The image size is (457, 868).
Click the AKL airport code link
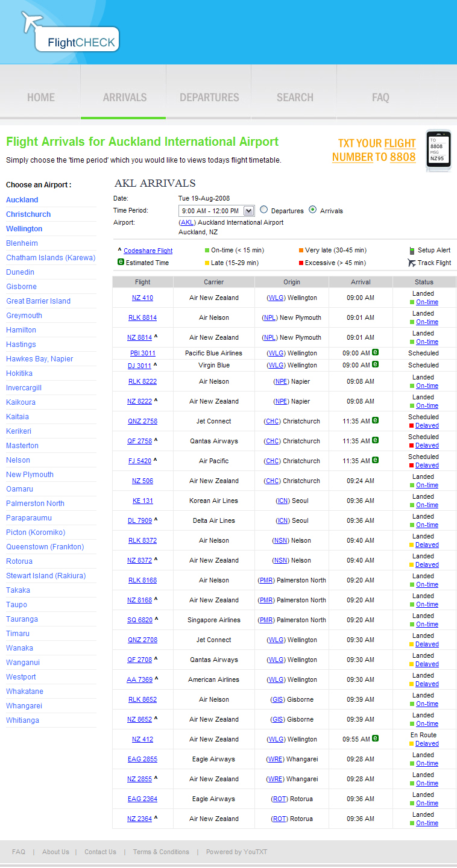[x=188, y=222]
